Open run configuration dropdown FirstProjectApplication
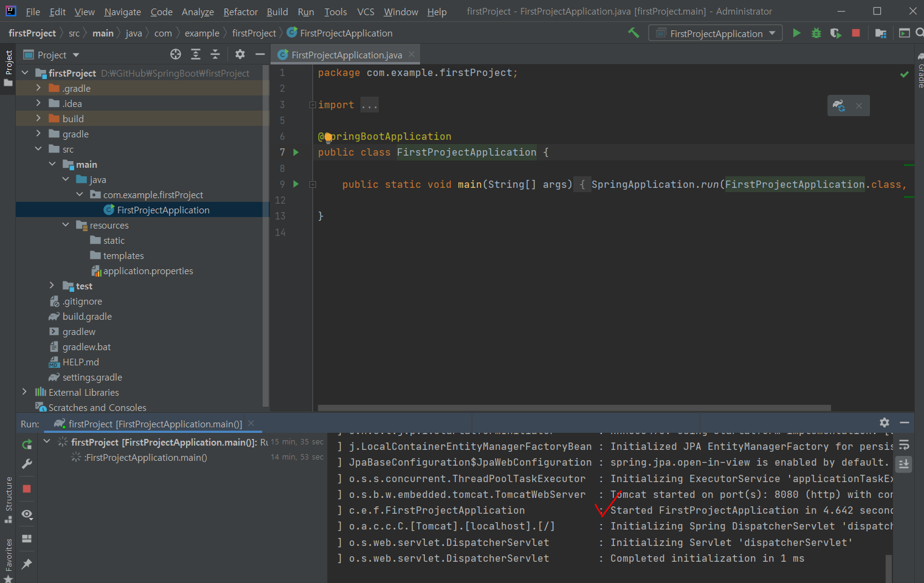The height and width of the screenshot is (583, 924). (716, 33)
